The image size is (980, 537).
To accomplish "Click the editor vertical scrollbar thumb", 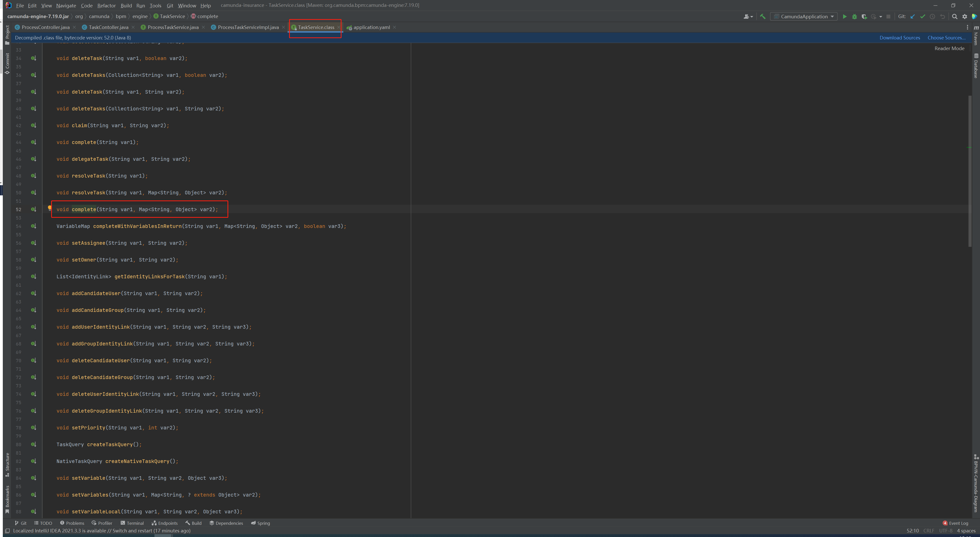I will coord(970,171).
